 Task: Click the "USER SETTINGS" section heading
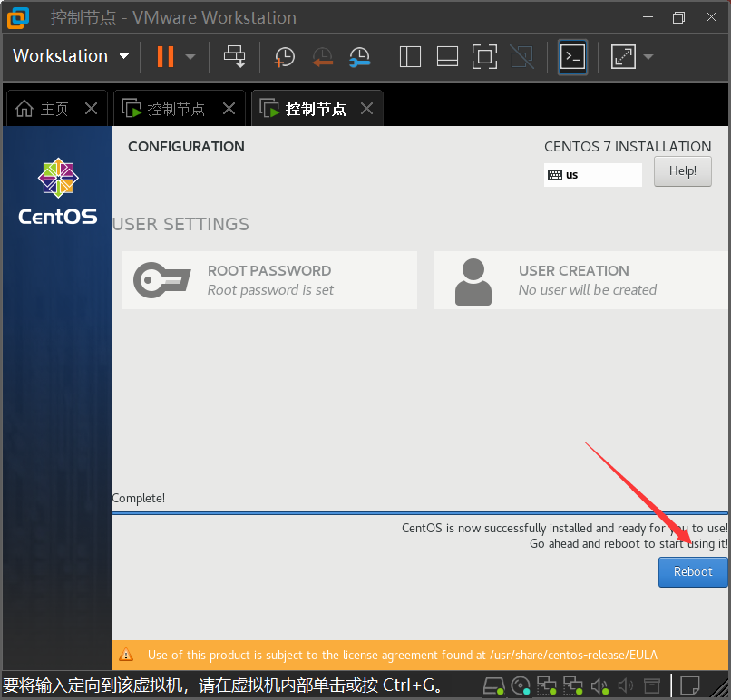point(180,224)
